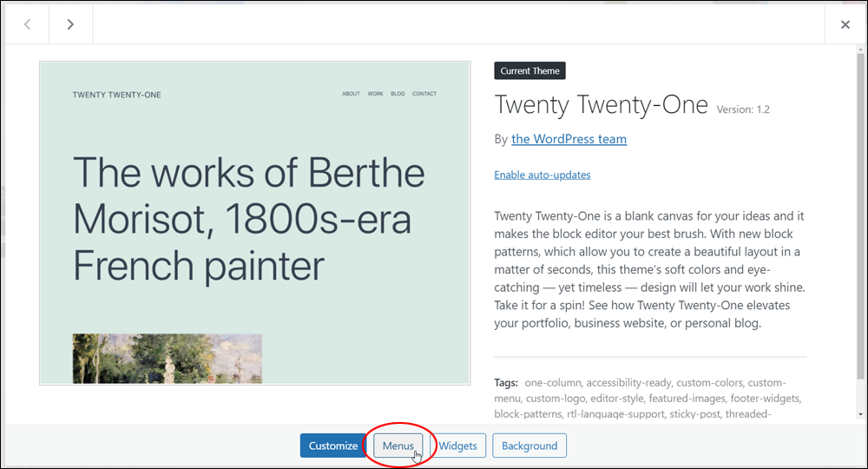Click the vertical scrollbar thumb
This screenshot has height=469, width=868.
[x=860, y=216]
